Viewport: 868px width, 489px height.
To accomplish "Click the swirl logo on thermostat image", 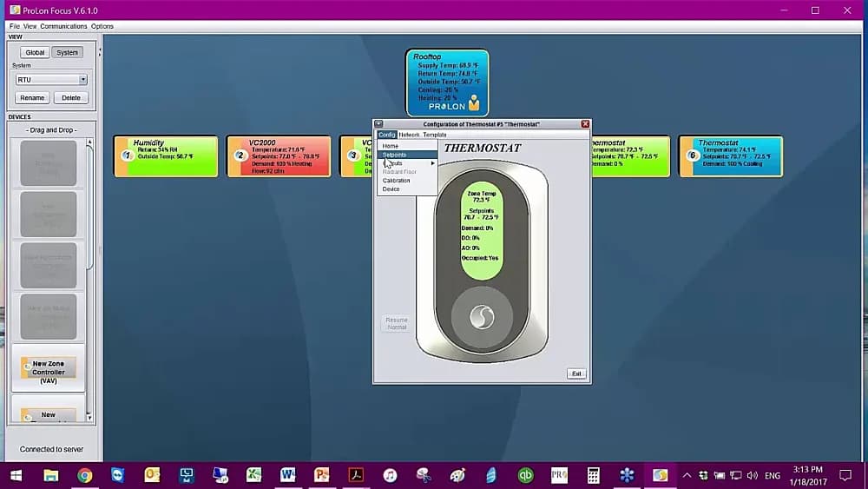I will (482, 317).
